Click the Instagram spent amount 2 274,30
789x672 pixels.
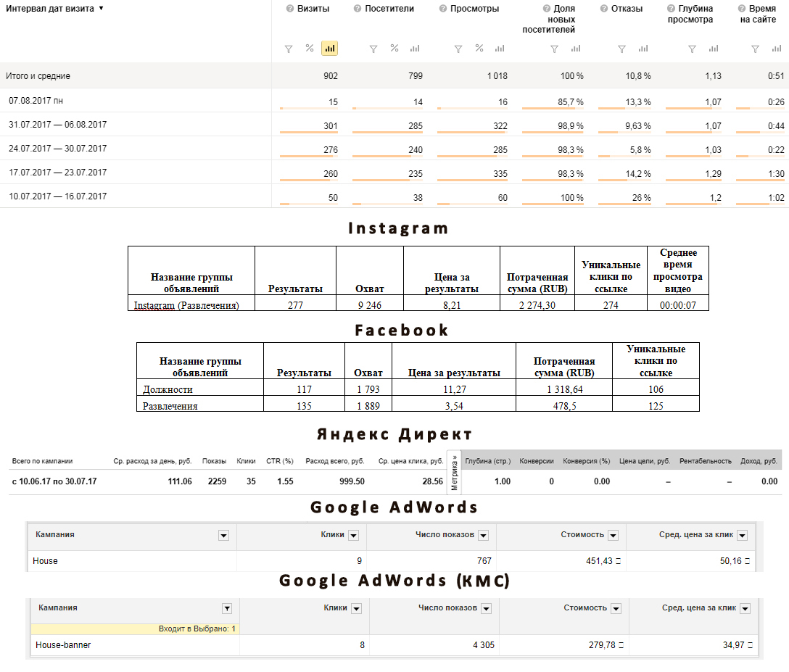click(x=537, y=305)
